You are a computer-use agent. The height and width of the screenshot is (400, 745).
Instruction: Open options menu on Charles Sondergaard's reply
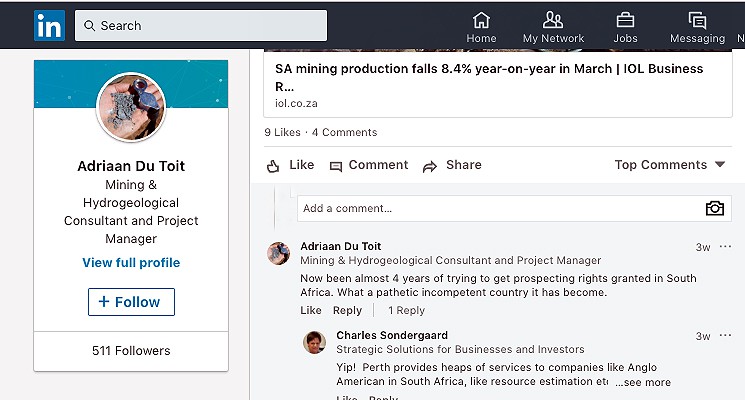[x=725, y=336]
